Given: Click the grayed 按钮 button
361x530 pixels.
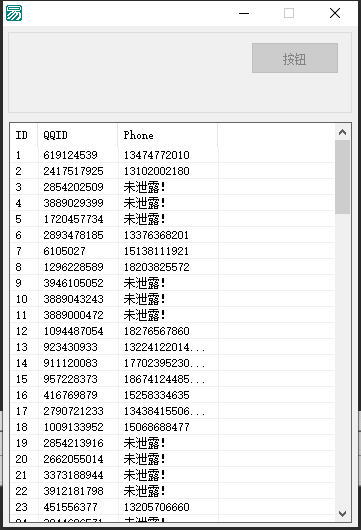Looking at the screenshot, I should (x=295, y=58).
